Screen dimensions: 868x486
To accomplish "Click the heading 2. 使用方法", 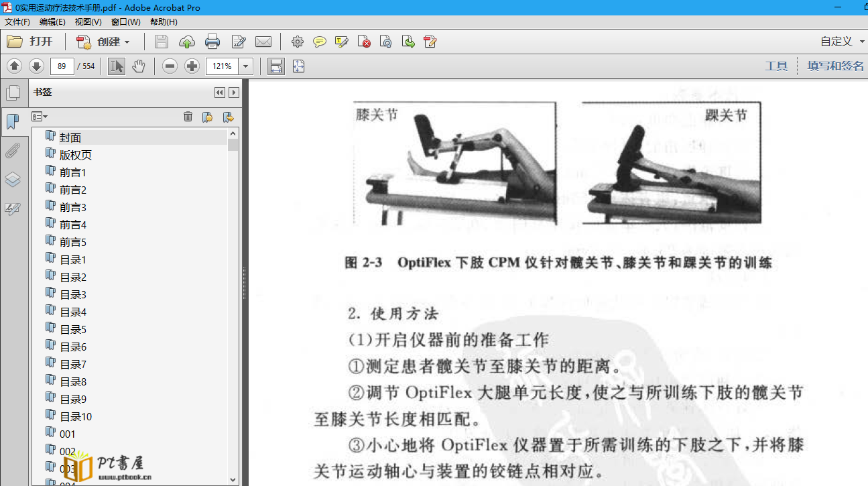I will (x=393, y=314).
